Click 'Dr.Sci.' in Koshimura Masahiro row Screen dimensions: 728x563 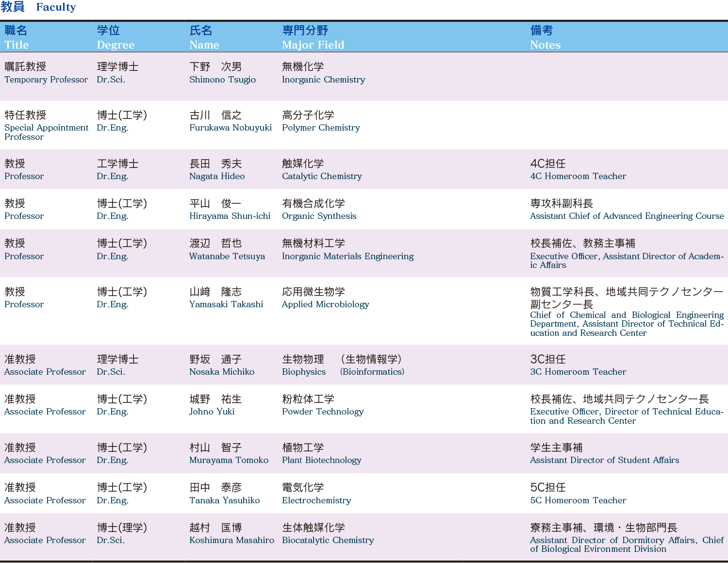click(x=111, y=540)
